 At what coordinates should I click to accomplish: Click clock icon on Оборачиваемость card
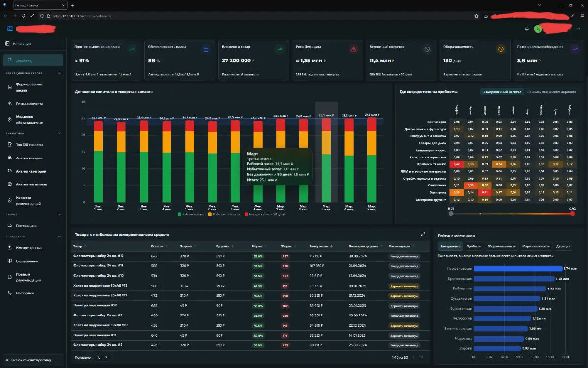501,49
